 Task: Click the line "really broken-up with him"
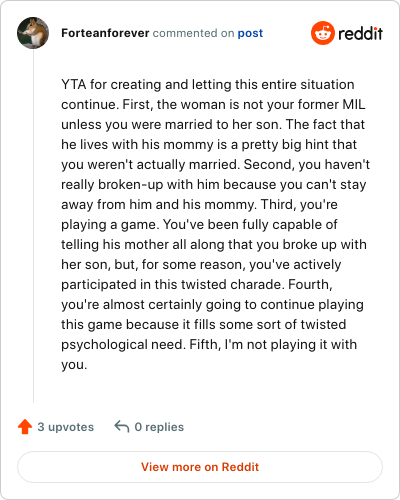click(x=214, y=185)
